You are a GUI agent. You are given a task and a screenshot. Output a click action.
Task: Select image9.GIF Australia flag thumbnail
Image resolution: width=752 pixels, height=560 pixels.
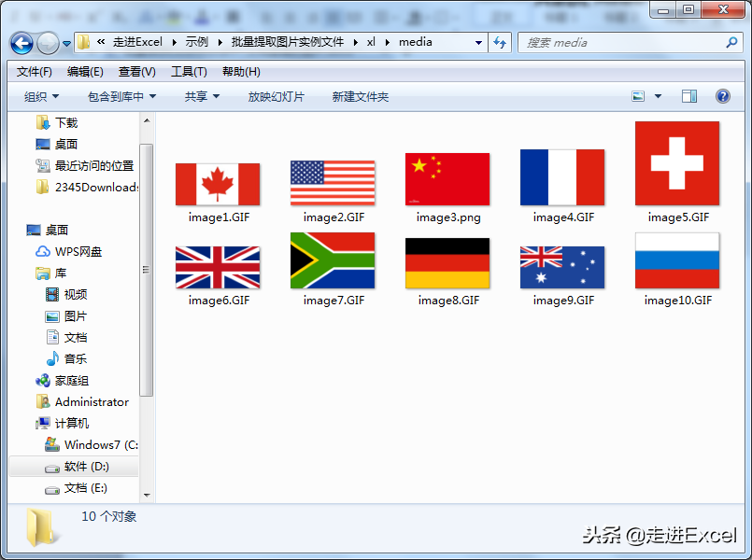coord(562,267)
